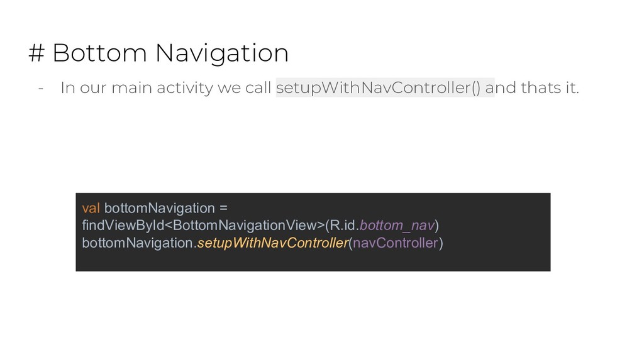Screen dimensions: 644x362
Task: Click the purple navController argument
Action: pos(396,243)
